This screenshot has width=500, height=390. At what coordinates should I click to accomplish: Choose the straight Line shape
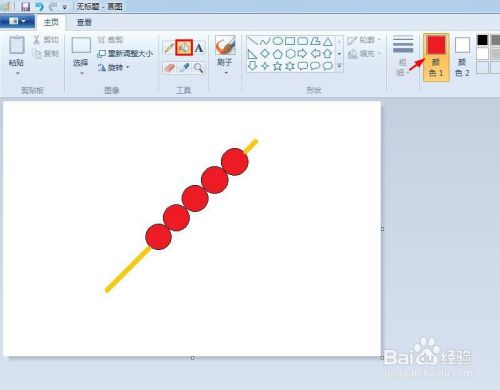253,41
